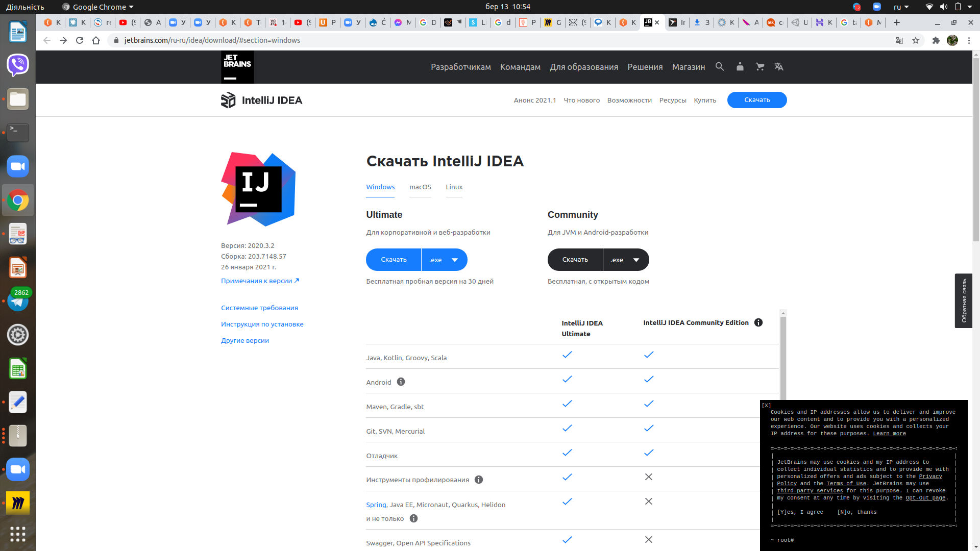Open Chrome three-dot menu

click(x=969, y=40)
